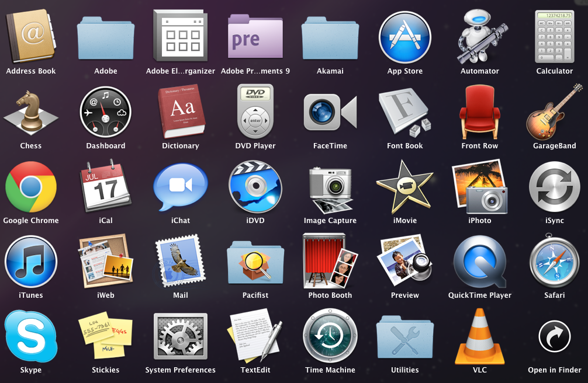Start a game of Chess
This screenshot has height=383, width=588.
(31, 112)
